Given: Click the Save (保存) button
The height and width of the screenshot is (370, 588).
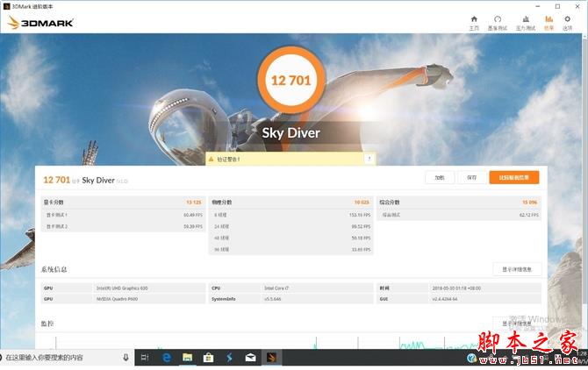Looking at the screenshot, I should pos(472,177).
